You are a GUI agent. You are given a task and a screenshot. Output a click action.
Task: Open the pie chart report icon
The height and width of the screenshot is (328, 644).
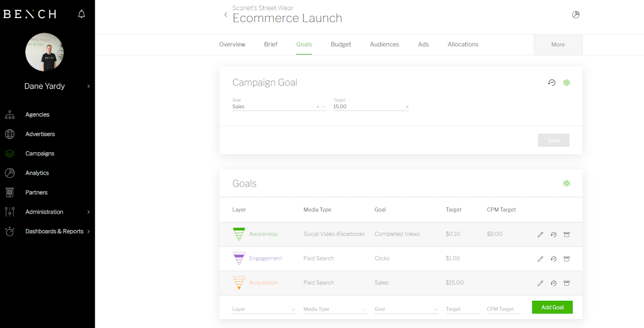pos(576,15)
